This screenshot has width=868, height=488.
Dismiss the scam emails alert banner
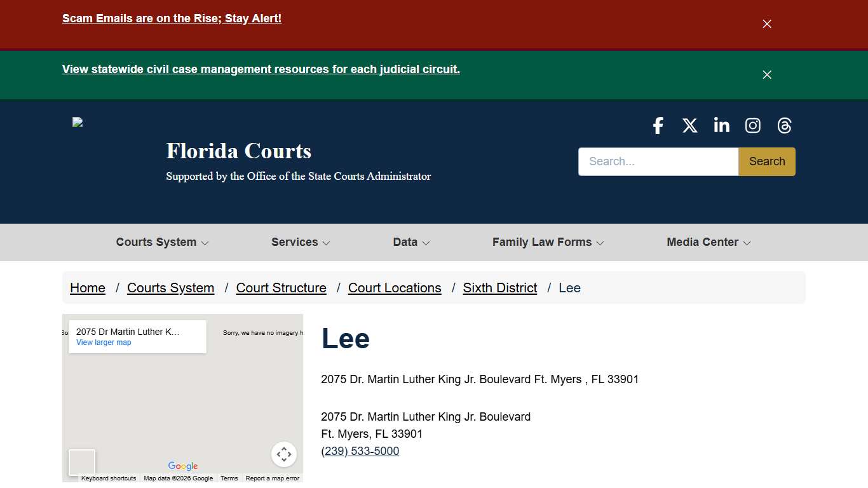pyautogui.click(x=766, y=24)
